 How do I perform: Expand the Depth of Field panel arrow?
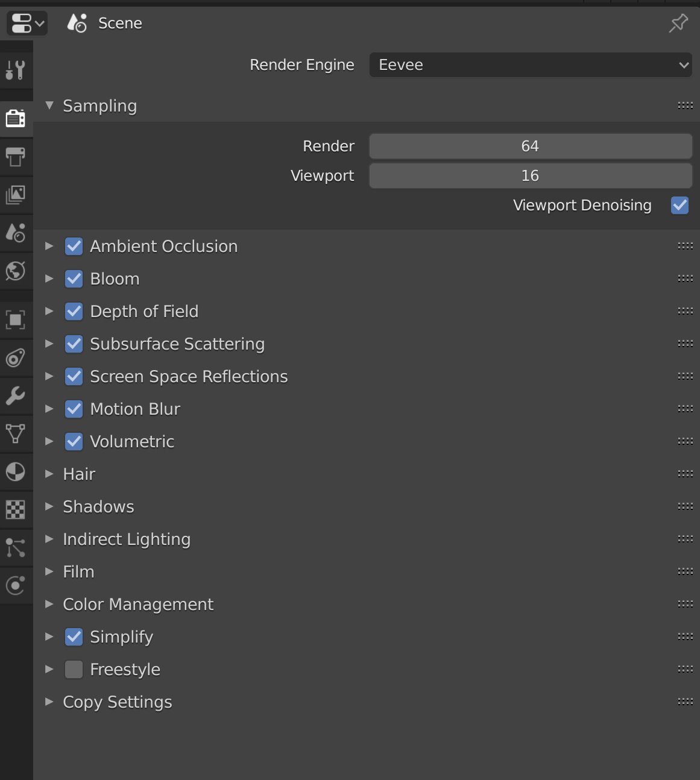[x=49, y=311]
